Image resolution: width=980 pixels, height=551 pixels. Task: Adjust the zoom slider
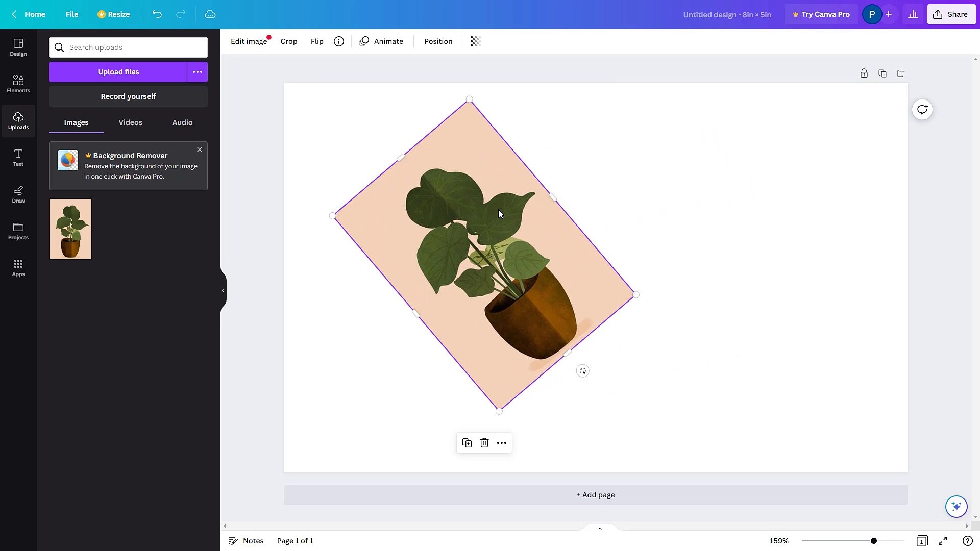click(x=873, y=540)
